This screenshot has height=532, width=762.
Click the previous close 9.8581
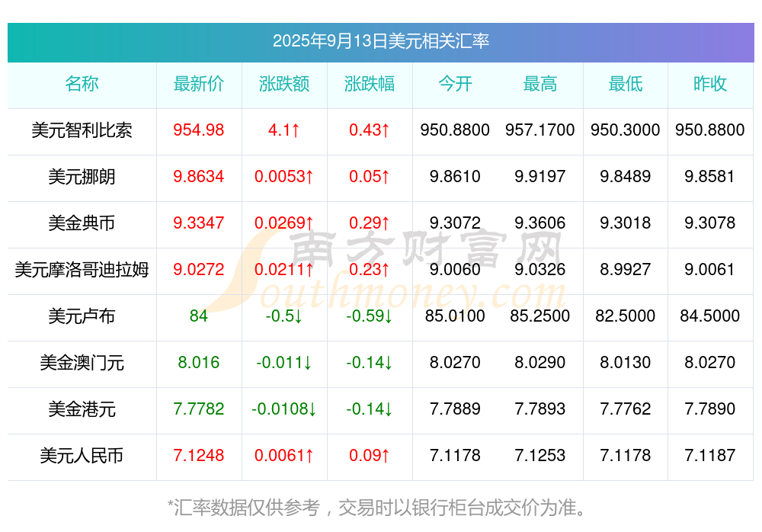[710, 177]
